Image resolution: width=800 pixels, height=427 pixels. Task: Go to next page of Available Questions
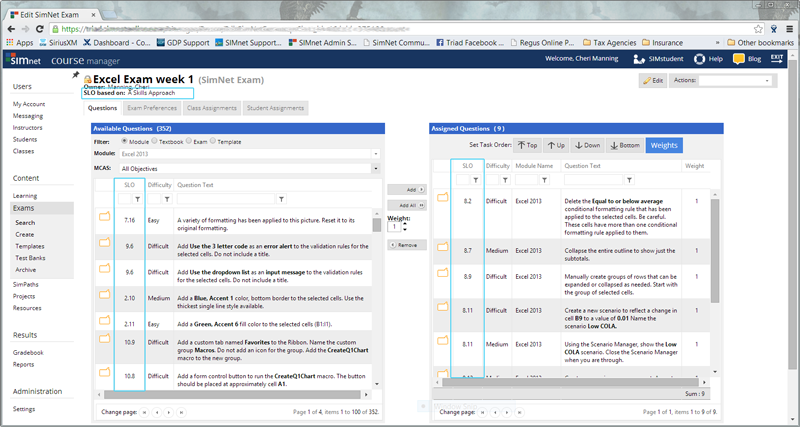tap(169, 412)
